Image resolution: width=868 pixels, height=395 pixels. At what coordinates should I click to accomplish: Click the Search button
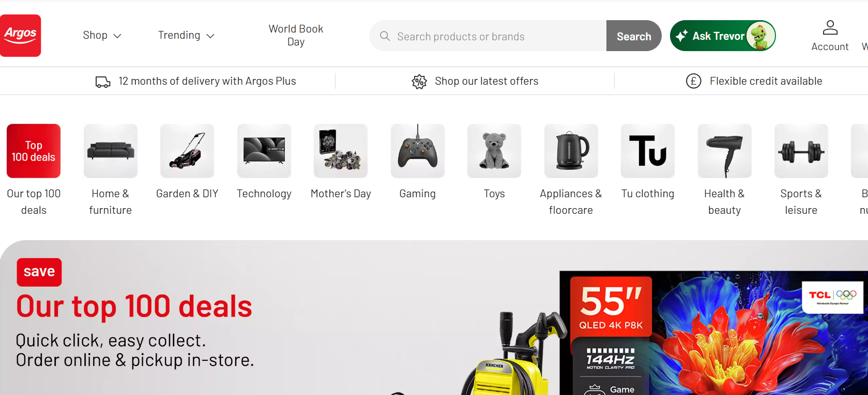point(634,36)
